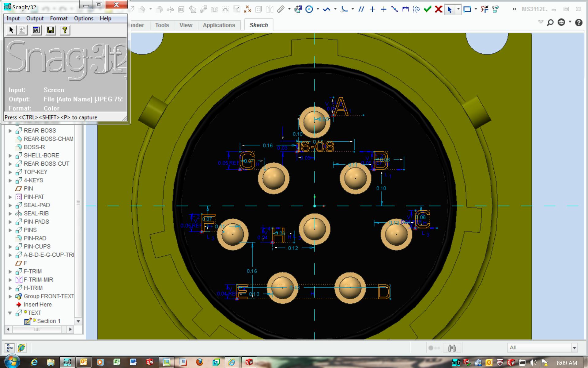The image size is (588, 368).
Task: Click the binoculars find icon in status bar
Action: 452,348
